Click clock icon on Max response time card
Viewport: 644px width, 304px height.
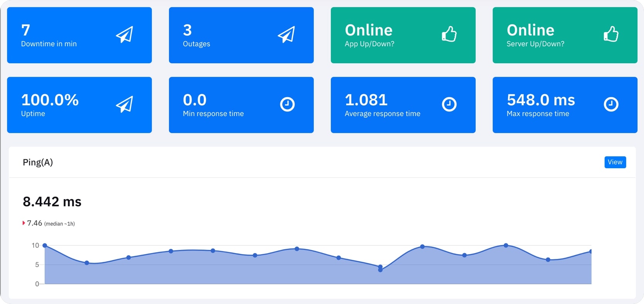611,104
